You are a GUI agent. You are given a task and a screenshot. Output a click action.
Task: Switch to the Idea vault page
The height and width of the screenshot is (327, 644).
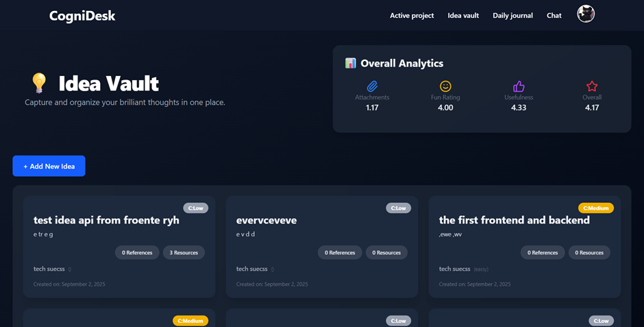point(463,15)
